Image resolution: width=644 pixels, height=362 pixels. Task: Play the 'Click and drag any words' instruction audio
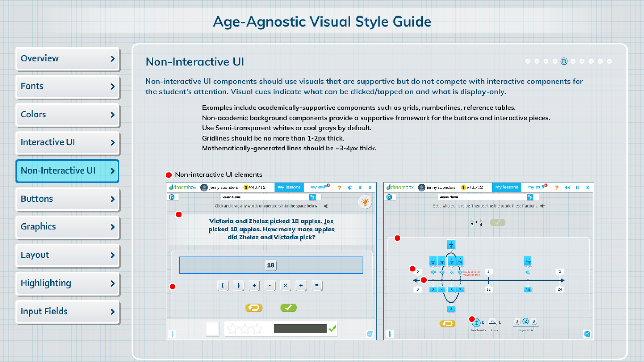326,206
